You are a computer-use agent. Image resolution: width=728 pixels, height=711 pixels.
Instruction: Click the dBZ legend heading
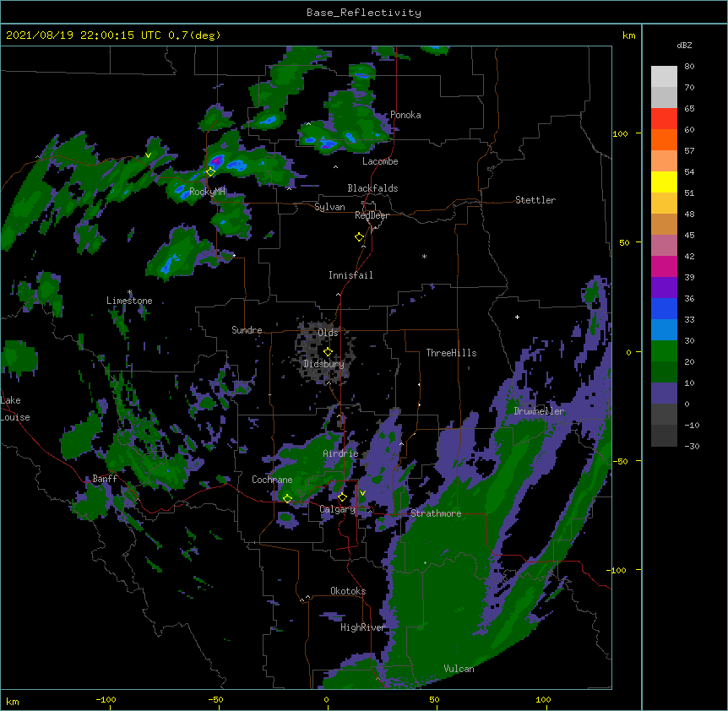(684, 45)
